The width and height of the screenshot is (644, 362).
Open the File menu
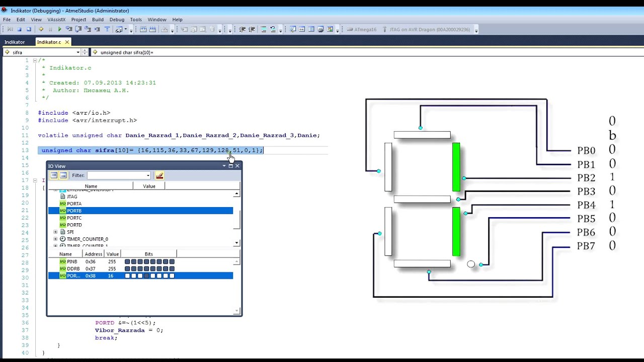tap(7, 20)
